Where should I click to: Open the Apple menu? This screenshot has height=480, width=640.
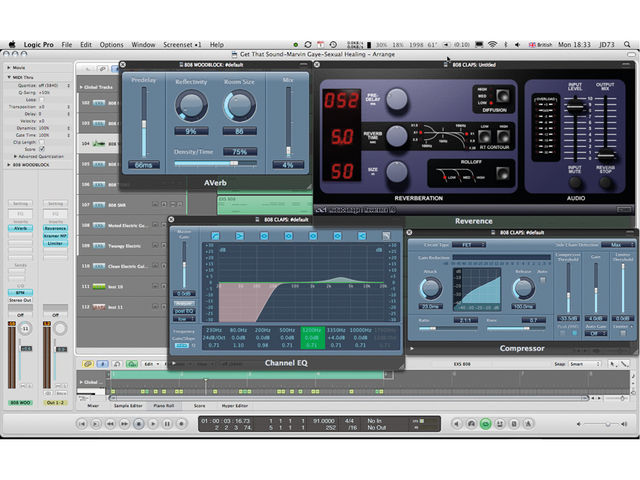tap(12, 44)
